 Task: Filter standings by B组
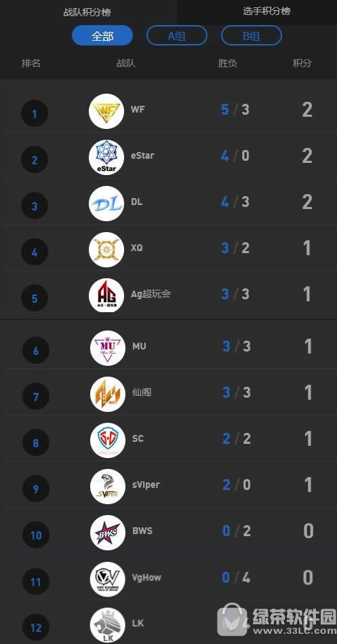(251, 36)
